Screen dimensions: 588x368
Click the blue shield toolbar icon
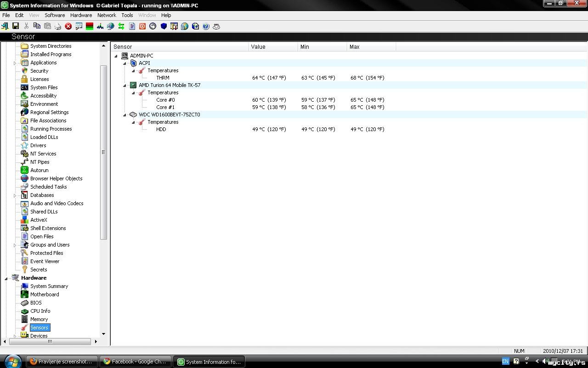tap(164, 26)
